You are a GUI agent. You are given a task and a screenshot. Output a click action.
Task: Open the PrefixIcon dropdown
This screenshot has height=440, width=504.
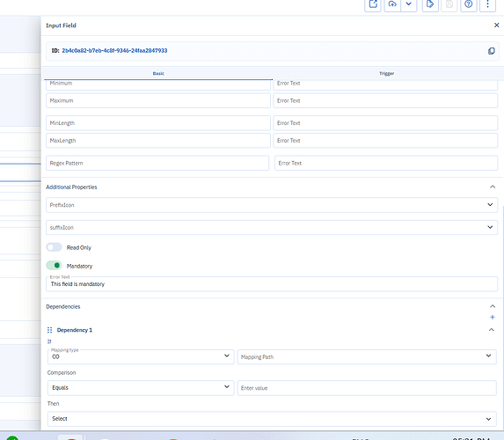click(x=272, y=205)
